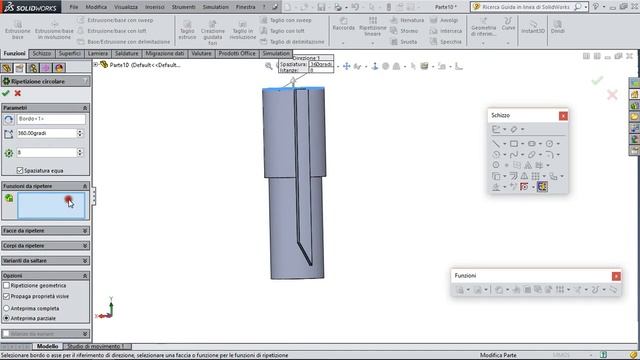Select Ripetizione lineare tool
The height and width of the screenshot is (360, 640).
point(373,27)
